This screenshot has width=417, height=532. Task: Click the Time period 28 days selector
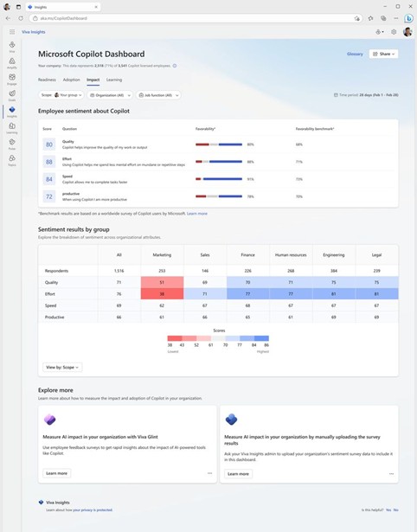[366, 95]
